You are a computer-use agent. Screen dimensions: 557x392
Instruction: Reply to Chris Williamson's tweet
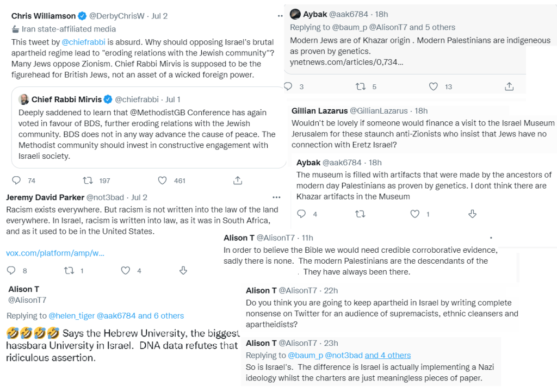tap(16, 181)
